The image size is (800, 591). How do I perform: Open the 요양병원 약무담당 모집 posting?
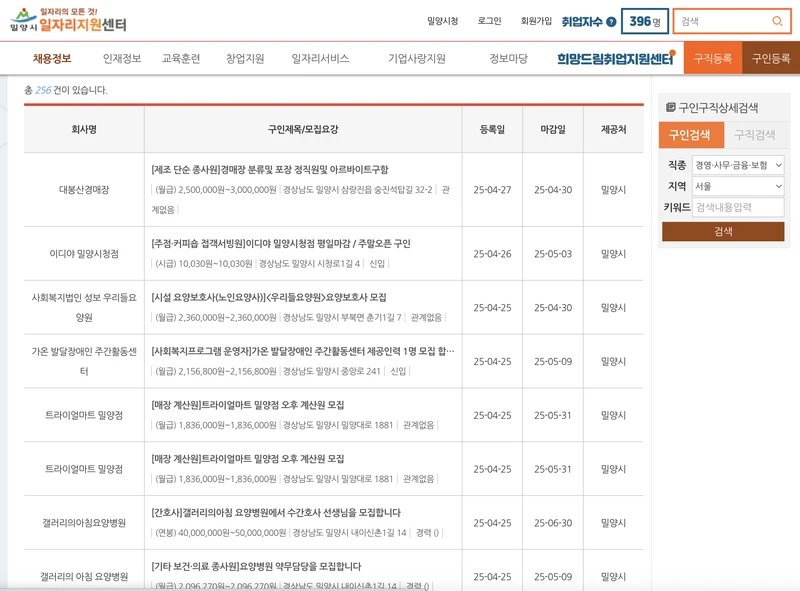click(256, 566)
